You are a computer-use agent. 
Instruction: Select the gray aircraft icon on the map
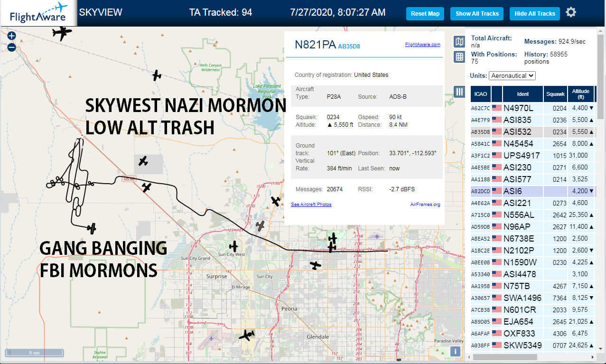[260, 226]
